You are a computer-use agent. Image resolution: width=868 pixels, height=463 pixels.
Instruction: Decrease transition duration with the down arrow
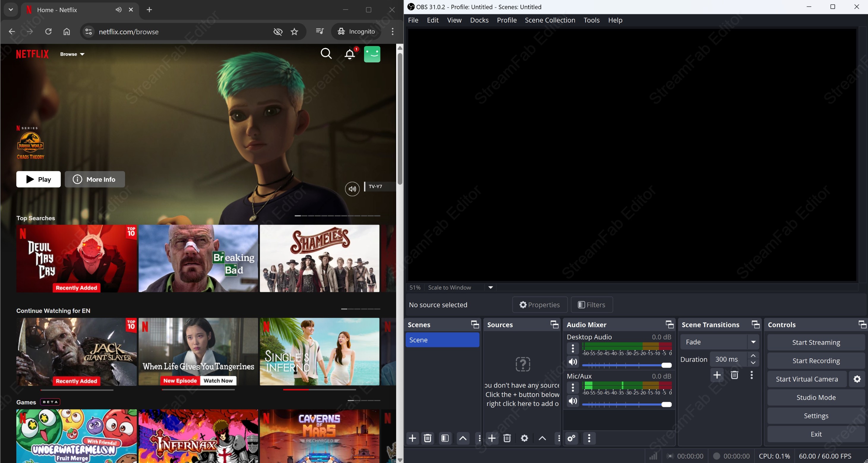click(753, 363)
